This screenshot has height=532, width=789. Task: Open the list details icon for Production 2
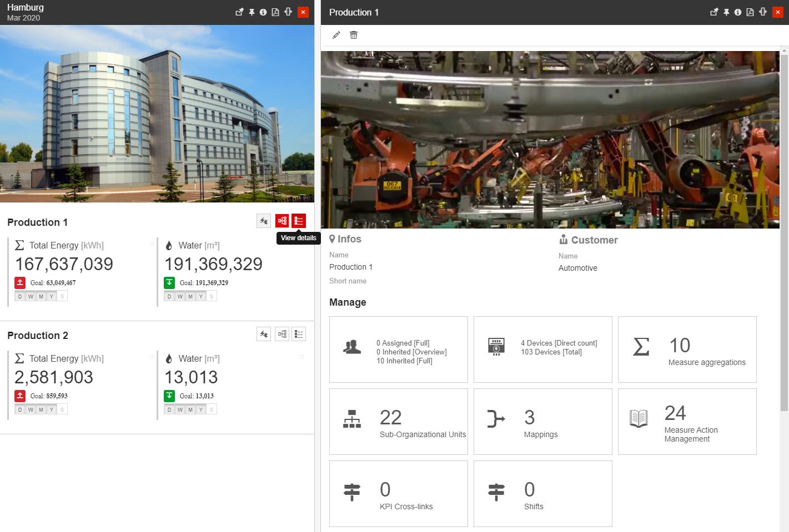tap(299, 334)
